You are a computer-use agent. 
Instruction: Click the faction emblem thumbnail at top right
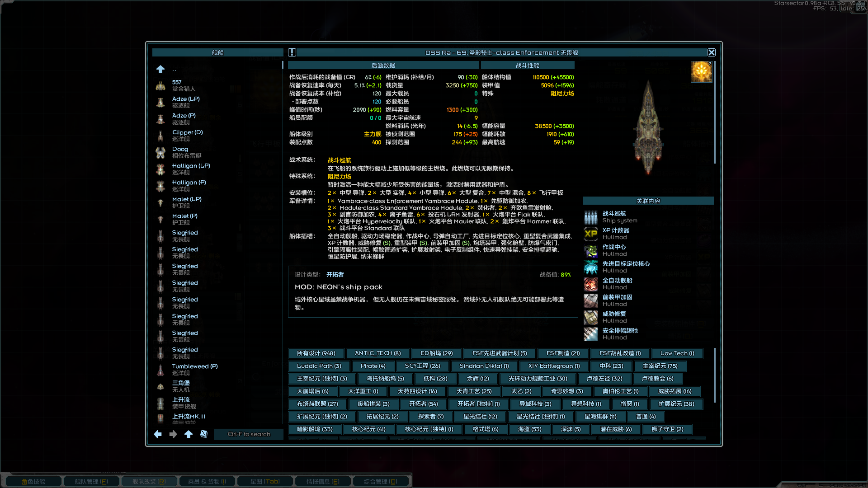(x=701, y=72)
